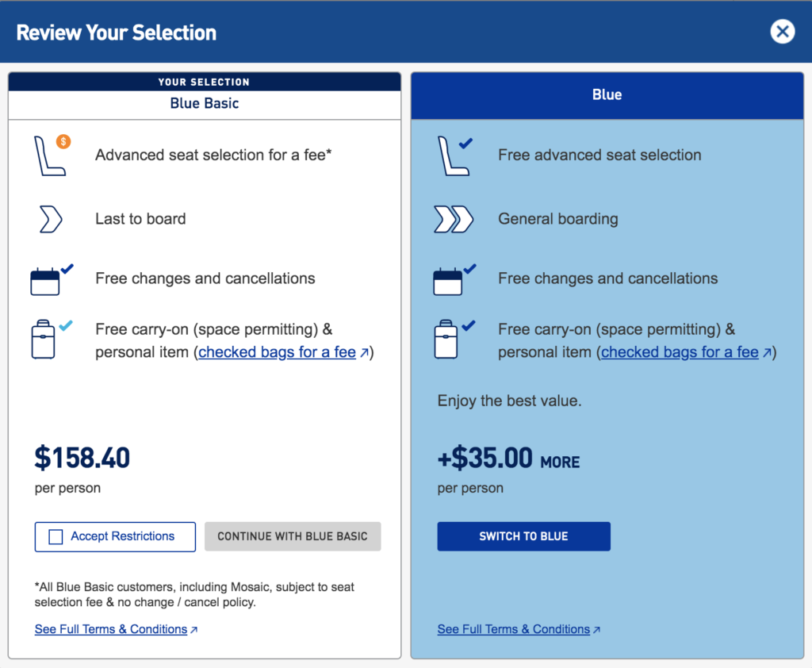Select the seat-with-fee icon in Blue Basic column
The height and width of the screenshot is (668, 812).
[x=49, y=155]
